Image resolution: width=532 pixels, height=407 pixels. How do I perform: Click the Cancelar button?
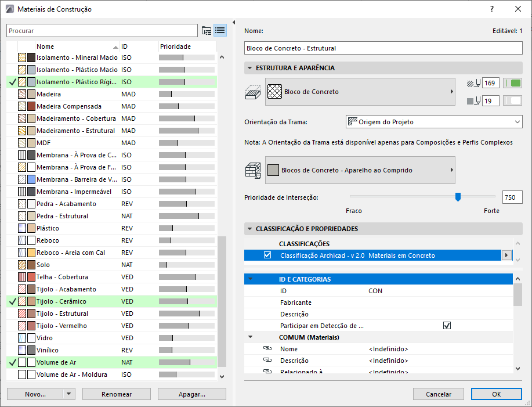click(x=439, y=394)
